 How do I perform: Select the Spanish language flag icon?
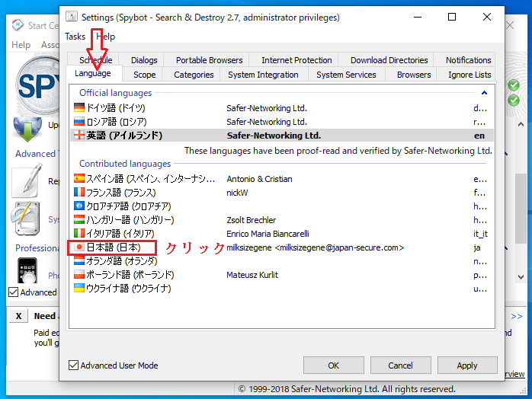(79, 179)
